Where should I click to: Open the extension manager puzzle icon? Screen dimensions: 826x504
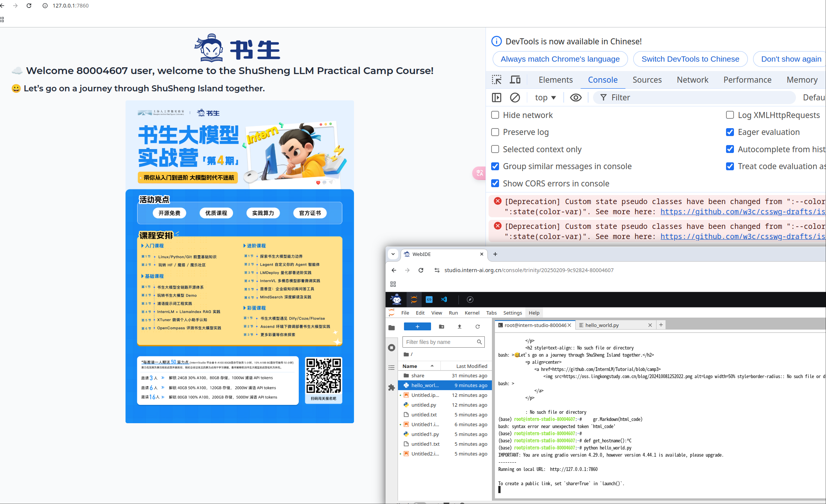click(392, 387)
